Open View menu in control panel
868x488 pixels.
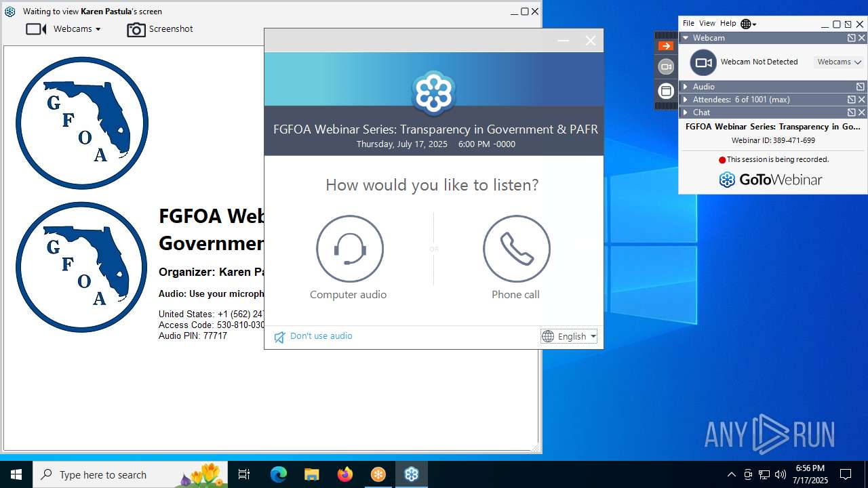tap(707, 24)
